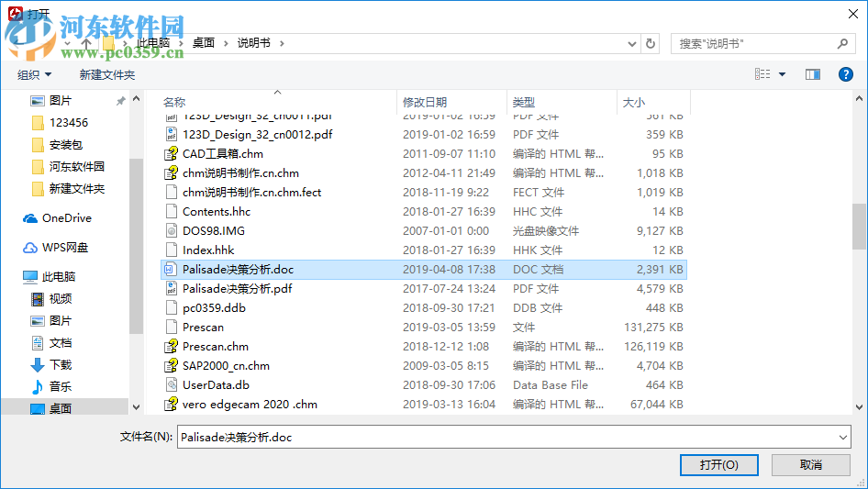Open view options dropdown arrow

click(x=782, y=74)
